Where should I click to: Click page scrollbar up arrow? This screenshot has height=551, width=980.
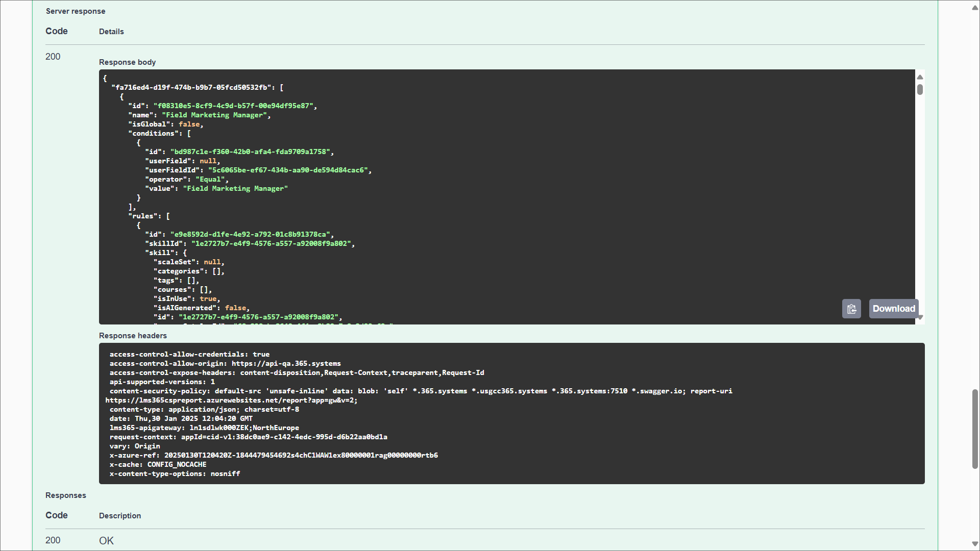[x=974, y=8]
